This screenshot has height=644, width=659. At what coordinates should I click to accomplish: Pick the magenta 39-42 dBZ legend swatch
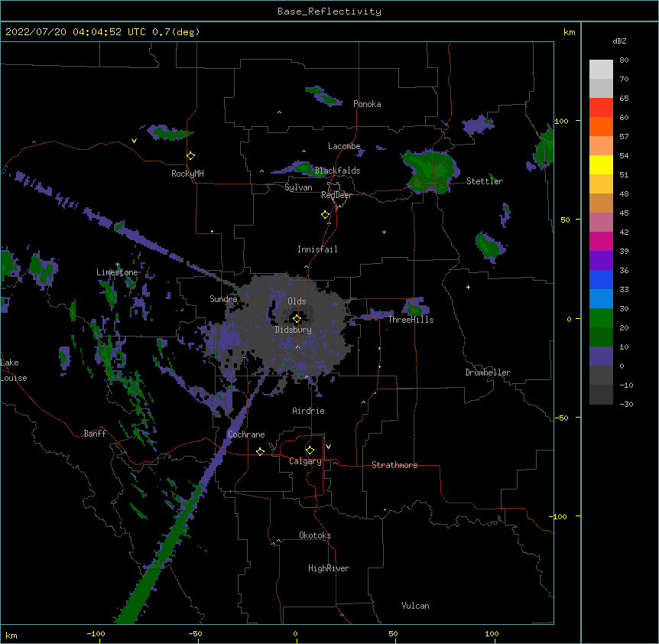coord(601,242)
